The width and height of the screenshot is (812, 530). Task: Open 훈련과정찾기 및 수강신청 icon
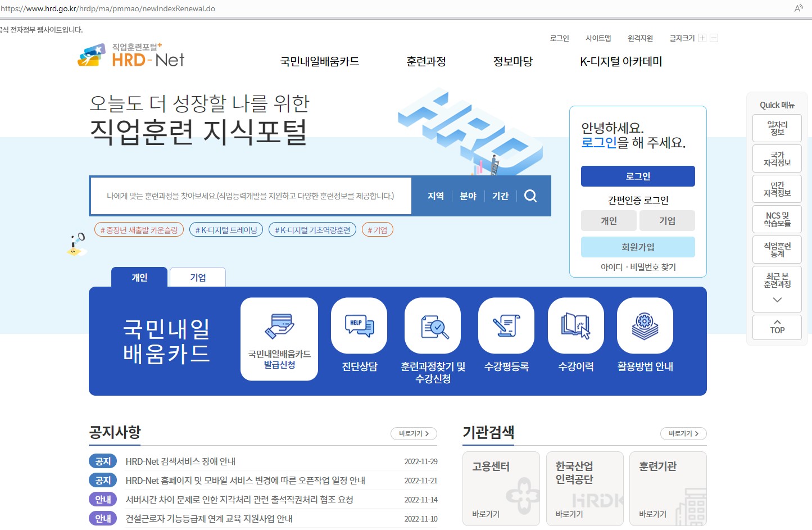[433, 326]
